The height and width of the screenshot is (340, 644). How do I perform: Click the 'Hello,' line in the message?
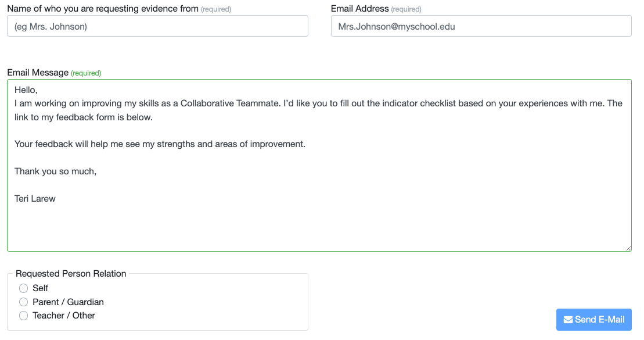pyautogui.click(x=26, y=90)
